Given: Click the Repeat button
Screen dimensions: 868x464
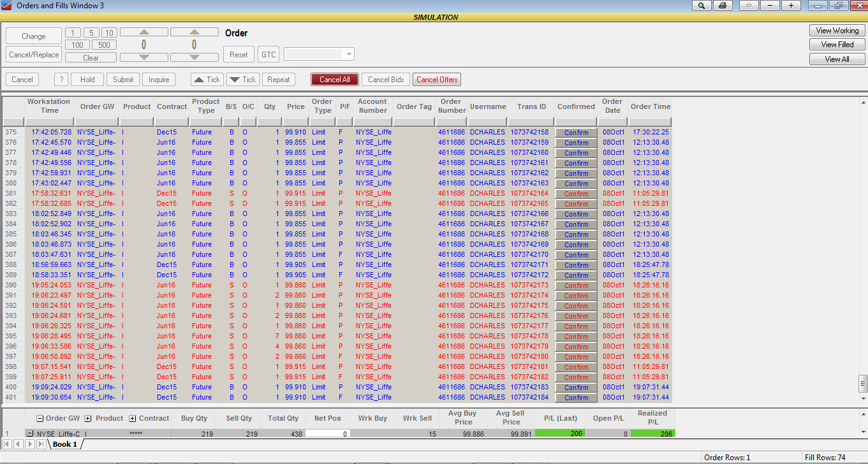Looking at the screenshot, I should [x=279, y=80].
